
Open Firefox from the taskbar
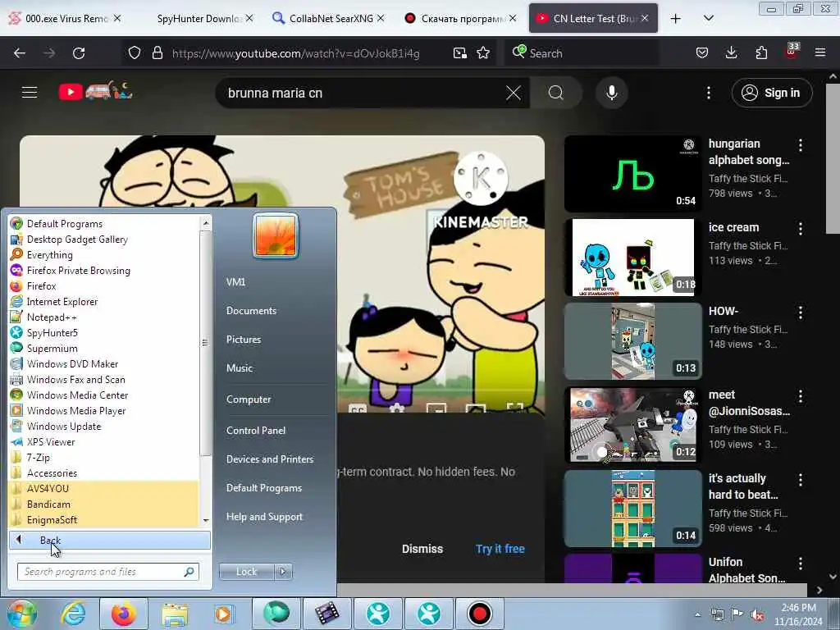(123, 614)
